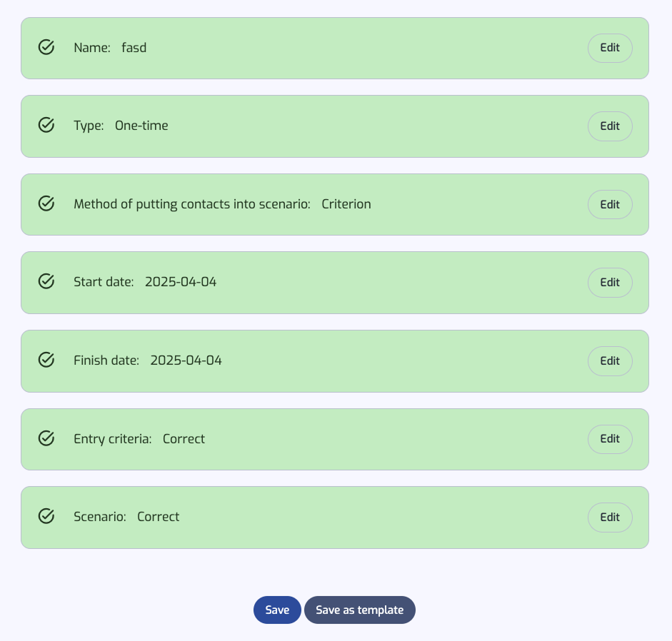Click the checkmark icon beside Start date

[46, 281]
